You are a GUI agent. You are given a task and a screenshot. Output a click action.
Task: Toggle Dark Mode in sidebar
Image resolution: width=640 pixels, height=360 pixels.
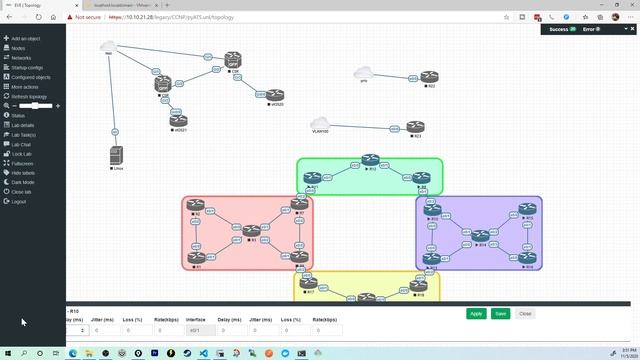pyautogui.click(x=19, y=182)
